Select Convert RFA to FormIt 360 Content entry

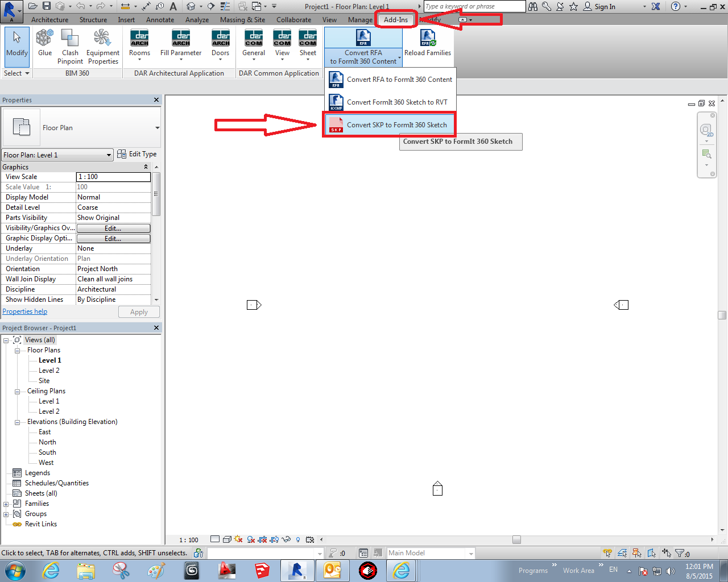[391, 80]
